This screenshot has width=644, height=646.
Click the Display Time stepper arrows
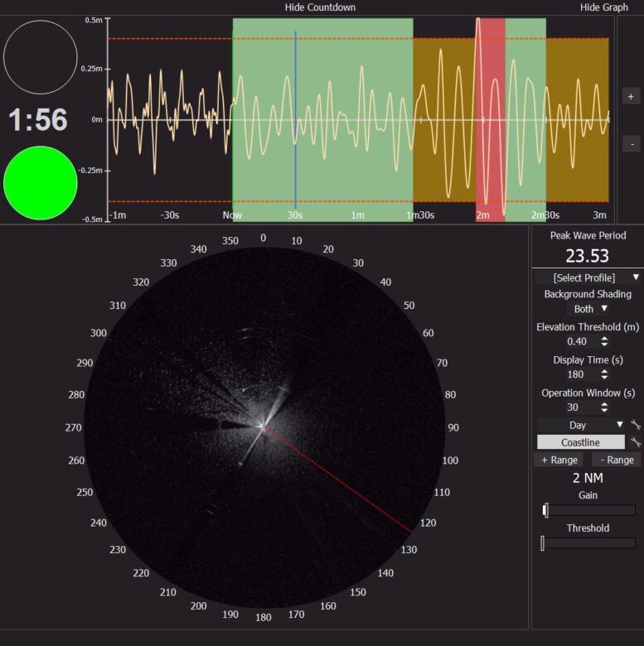pos(604,374)
